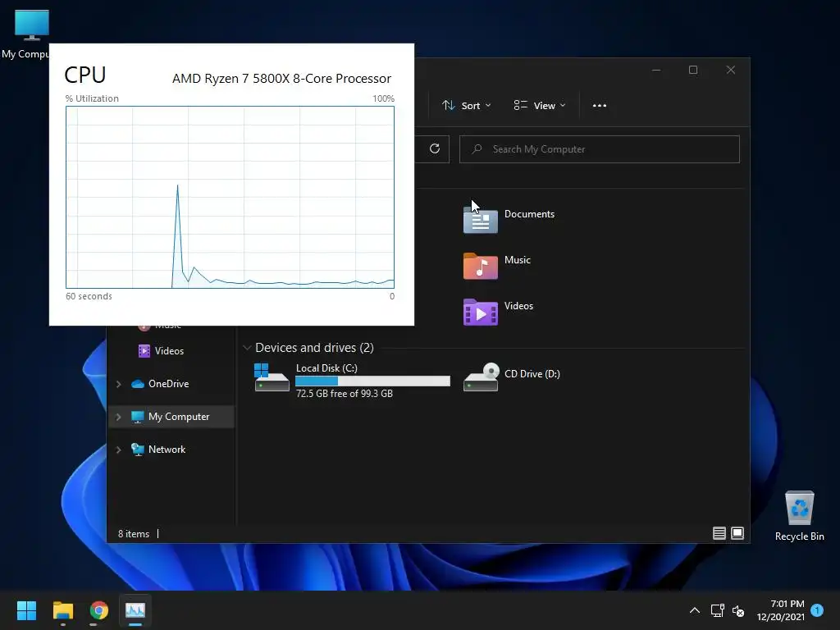Viewport: 840px width, 630px height.
Task: Open the notification badge in the tray
Action: point(817,609)
